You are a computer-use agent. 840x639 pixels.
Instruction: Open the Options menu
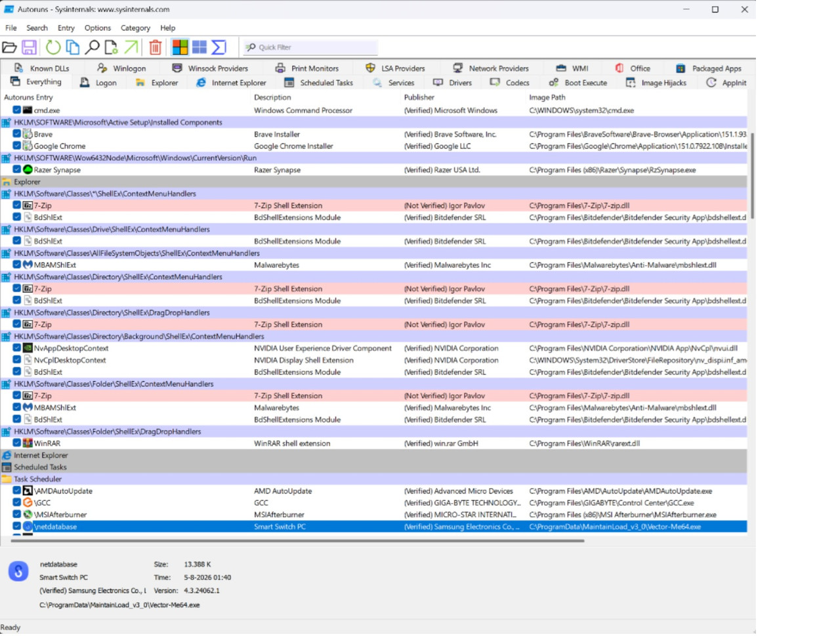tap(98, 28)
